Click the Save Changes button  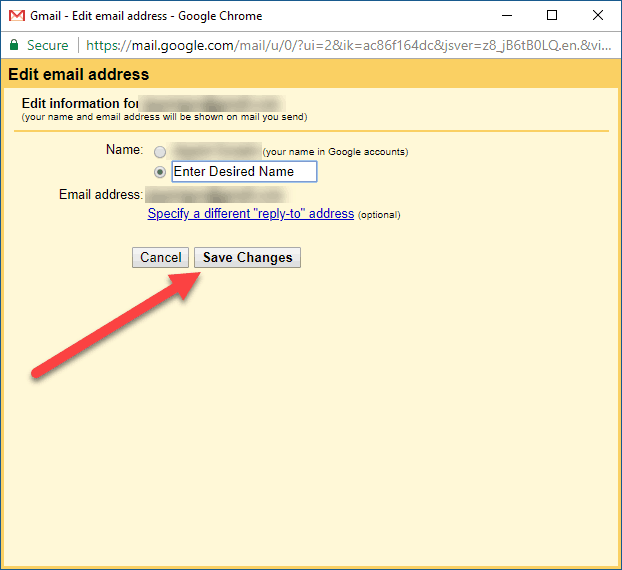click(x=247, y=257)
